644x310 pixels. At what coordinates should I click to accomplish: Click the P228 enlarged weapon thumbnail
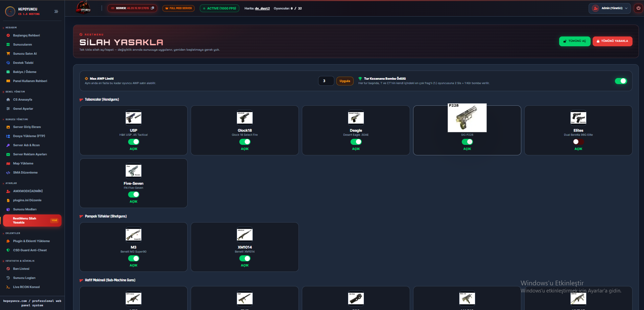[467, 118]
